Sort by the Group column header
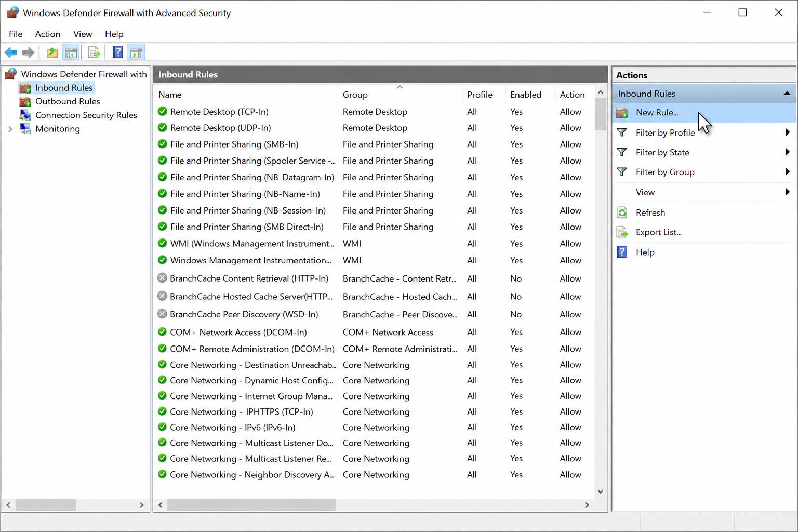798x532 pixels. point(400,95)
